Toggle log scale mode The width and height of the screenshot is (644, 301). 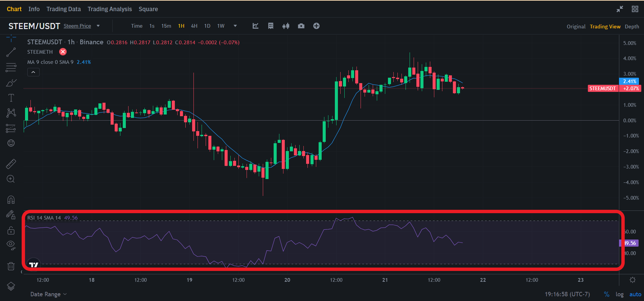click(620, 294)
